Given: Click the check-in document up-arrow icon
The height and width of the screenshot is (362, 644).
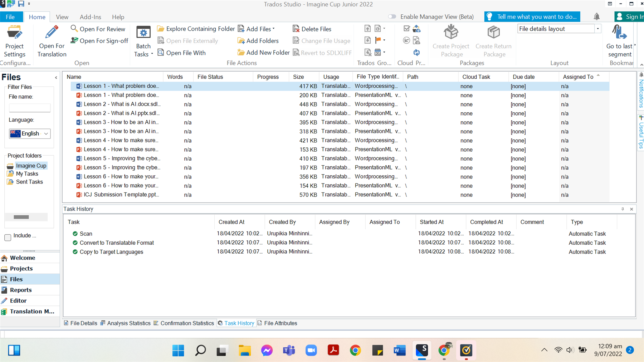Looking at the screenshot, I should 367,29.
